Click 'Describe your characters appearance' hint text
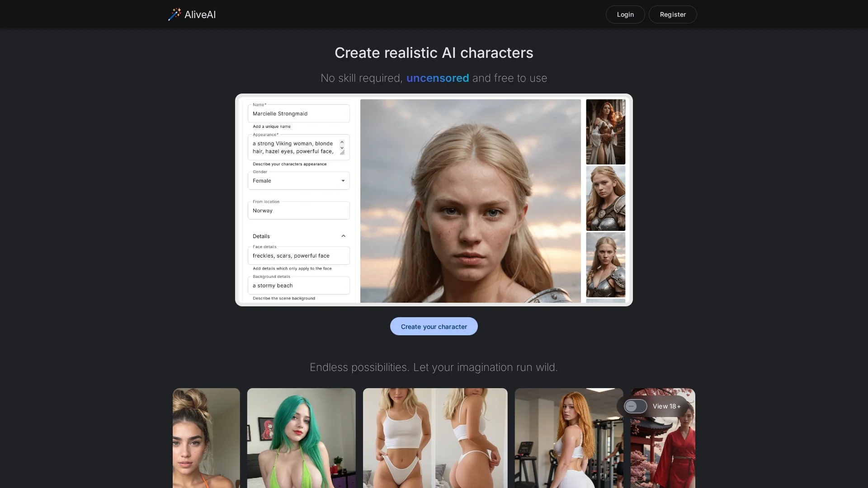Viewport: 868px width, 488px height. coord(289,164)
